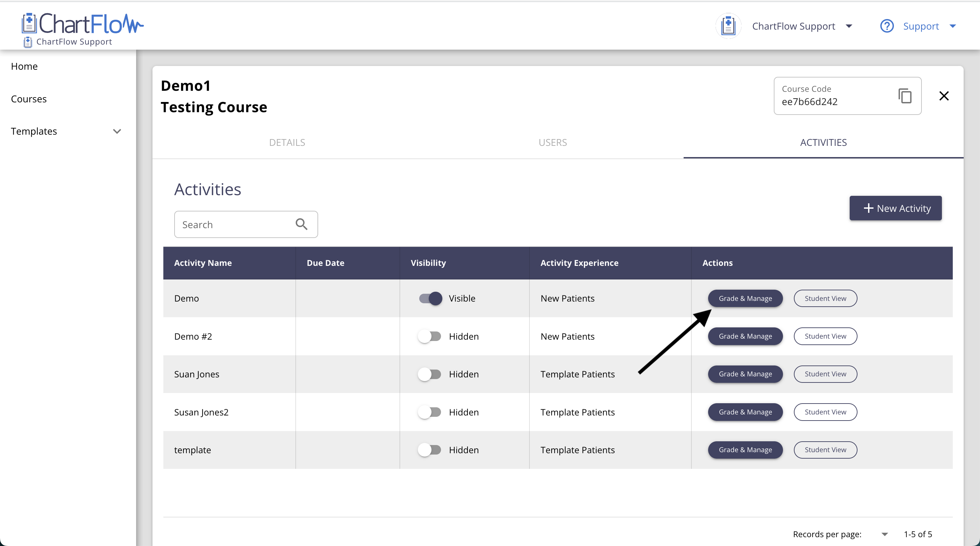Switch to the USERS tab
Screen dimensions: 980x546
click(552, 142)
